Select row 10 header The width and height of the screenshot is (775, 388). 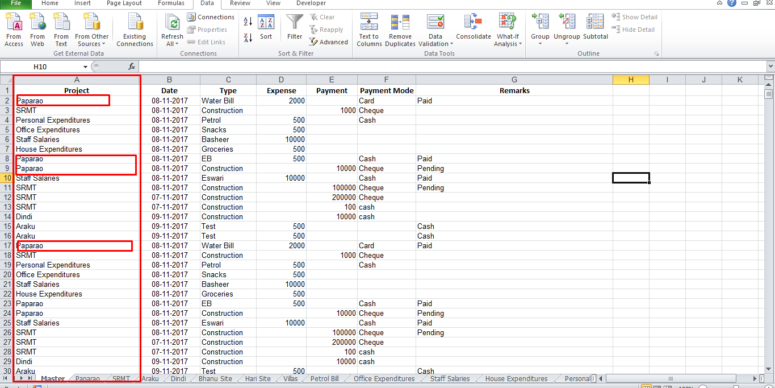[7, 178]
